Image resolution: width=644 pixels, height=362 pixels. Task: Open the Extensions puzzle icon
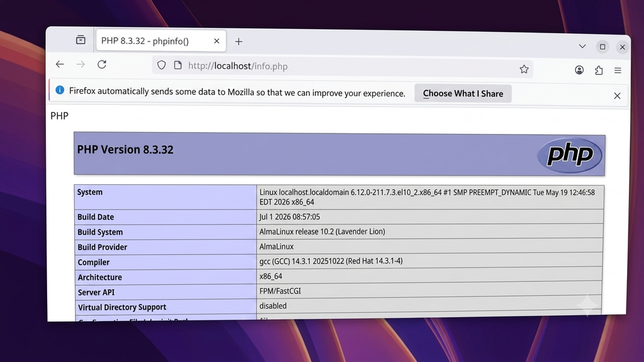tap(599, 70)
